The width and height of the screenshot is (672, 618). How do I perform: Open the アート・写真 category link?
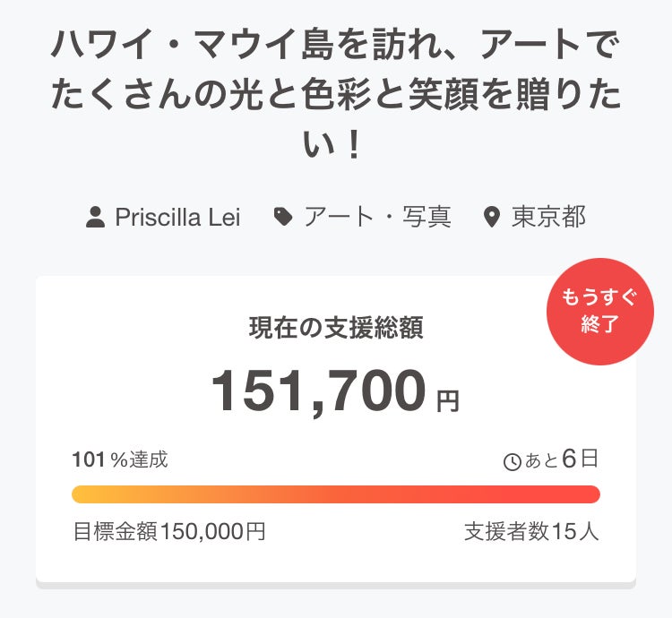(x=376, y=217)
